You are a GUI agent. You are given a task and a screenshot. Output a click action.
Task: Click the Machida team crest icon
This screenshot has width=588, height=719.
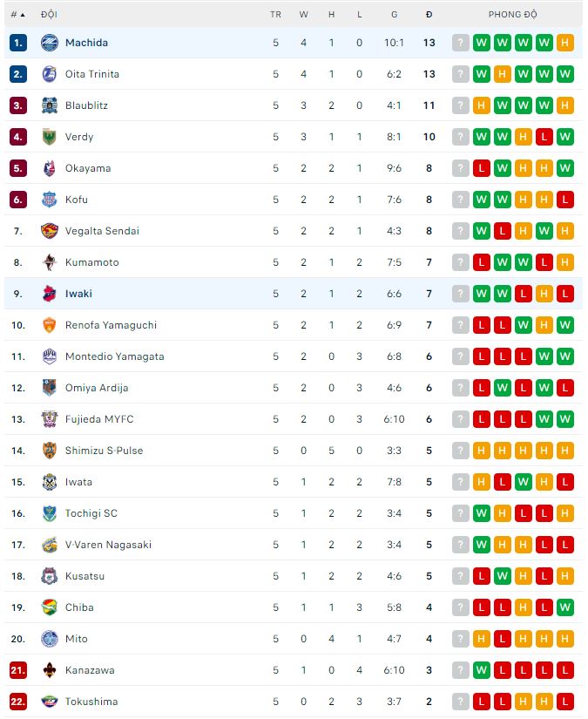(x=49, y=43)
